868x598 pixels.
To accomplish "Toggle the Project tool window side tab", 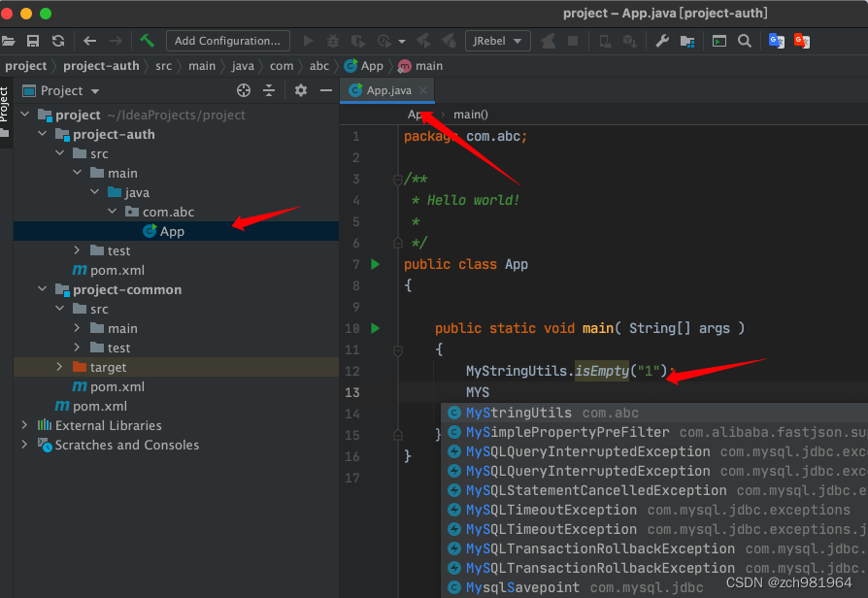I will (5, 111).
